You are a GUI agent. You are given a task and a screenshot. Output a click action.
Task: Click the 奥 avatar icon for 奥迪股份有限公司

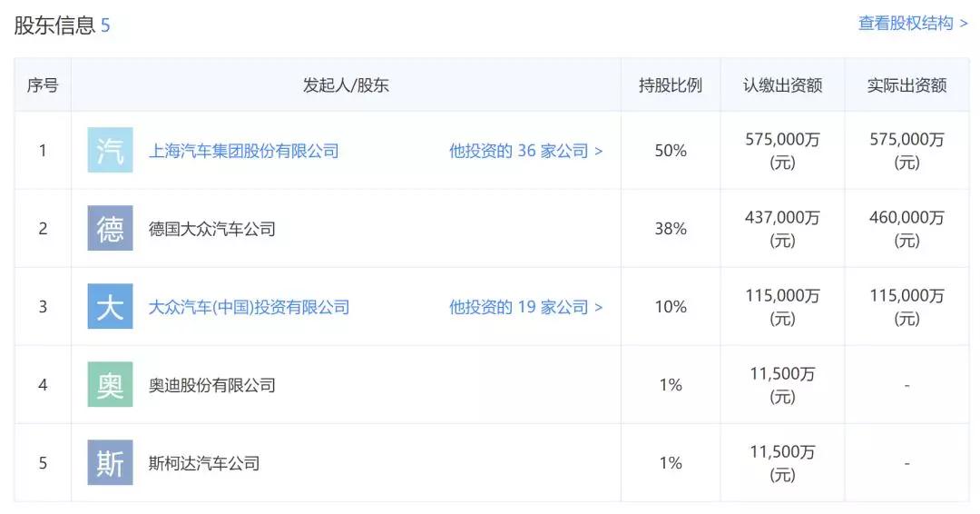pos(110,384)
